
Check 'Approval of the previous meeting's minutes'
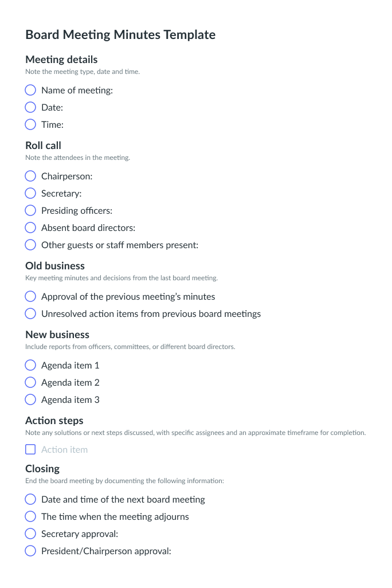pyautogui.click(x=30, y=296)
